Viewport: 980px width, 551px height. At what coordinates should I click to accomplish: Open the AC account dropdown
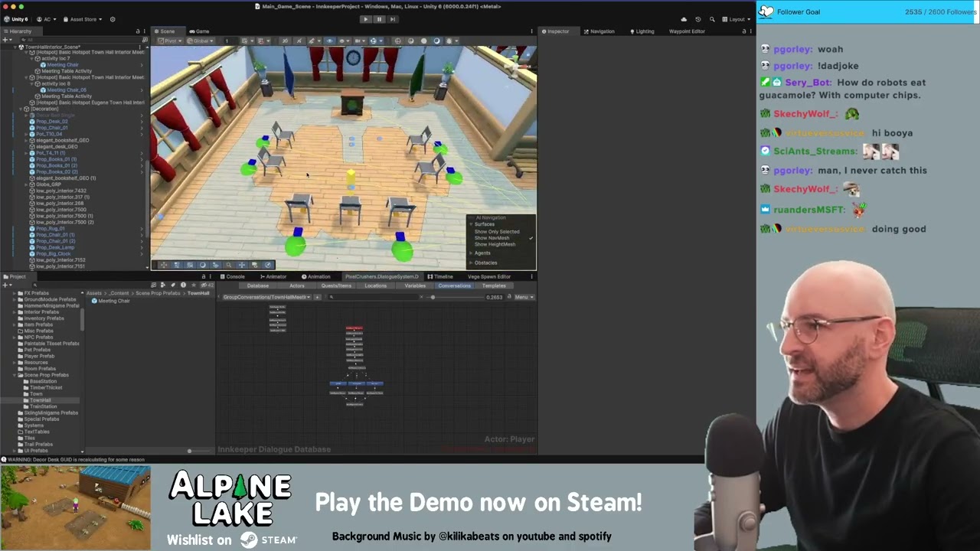45,19
